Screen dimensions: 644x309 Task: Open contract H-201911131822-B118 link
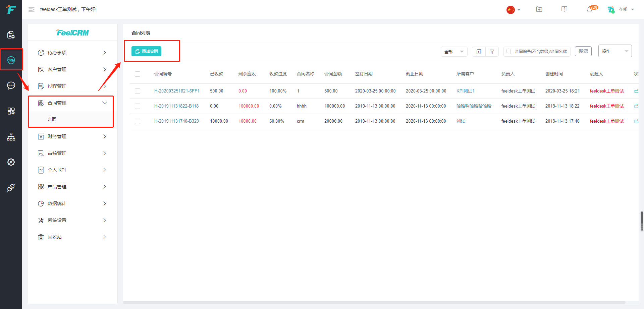click(176, 106)
